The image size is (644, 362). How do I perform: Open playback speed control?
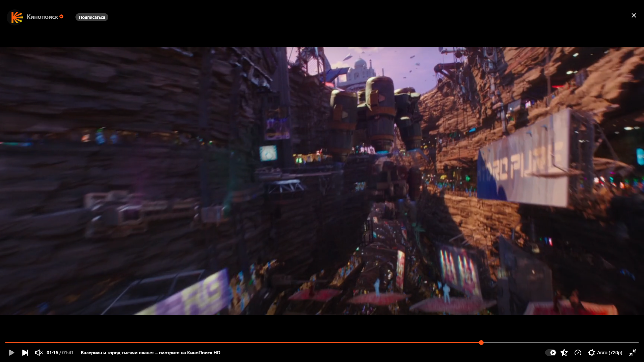coord(578,353)
